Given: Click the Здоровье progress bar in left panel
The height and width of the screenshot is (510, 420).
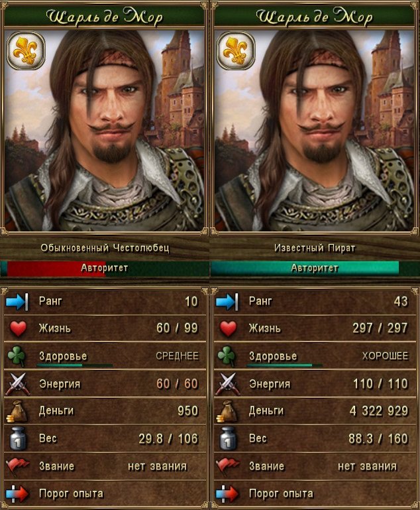Looking at the screenshot, I should tap(75, 365).
